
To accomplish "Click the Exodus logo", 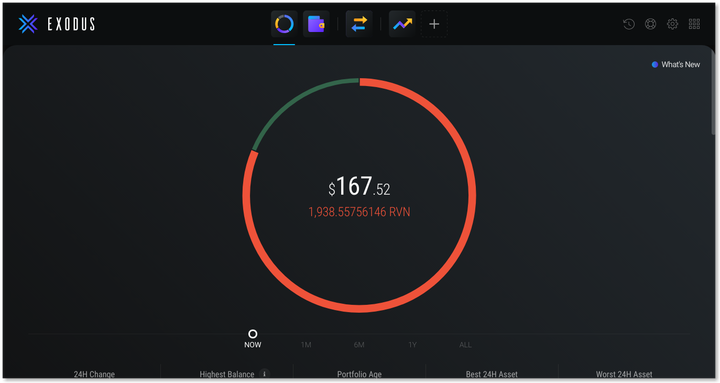I will 56,24.
